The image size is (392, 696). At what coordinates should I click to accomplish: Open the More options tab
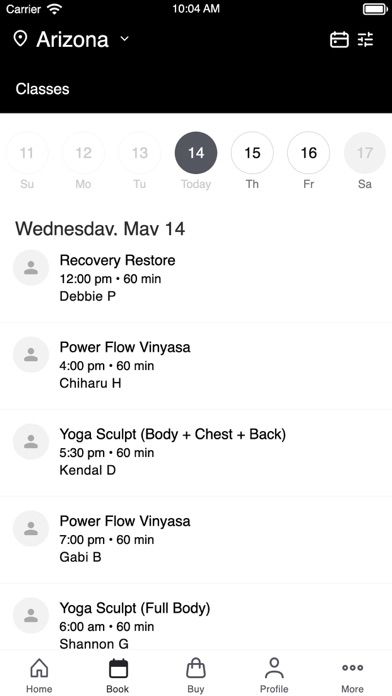tap(352, 675)
